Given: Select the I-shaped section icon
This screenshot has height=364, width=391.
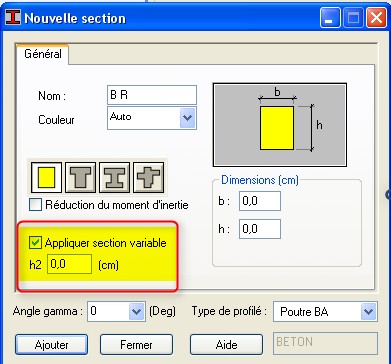Looking at the screenshot, I should coord(115,177).
